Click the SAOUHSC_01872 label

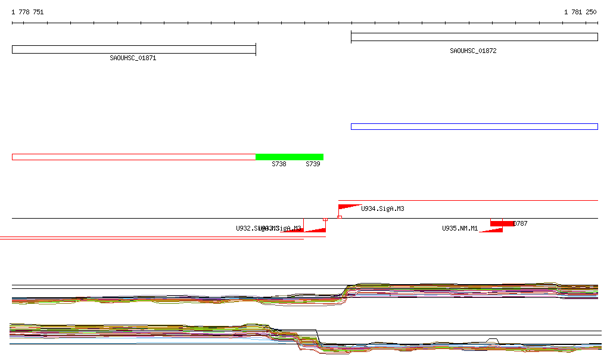coord(473,51)
